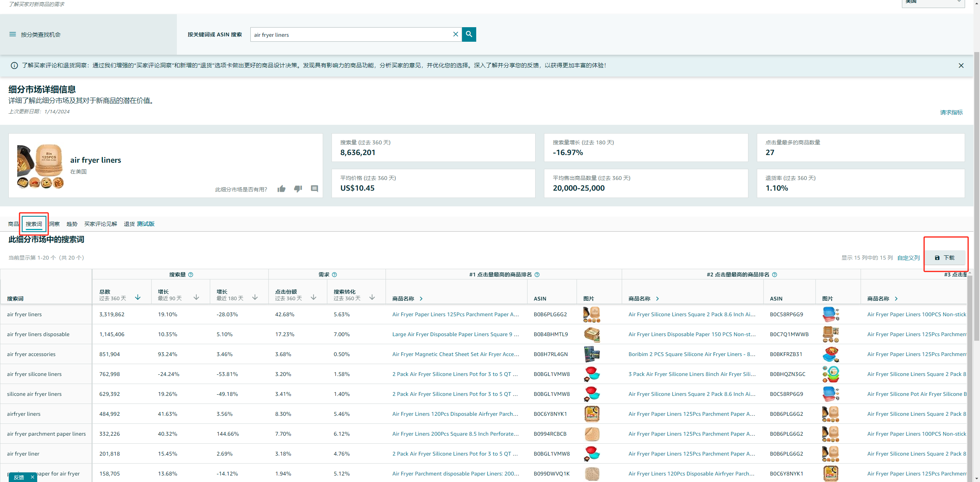Open the 请求指标 link
The width and height of the screenshot is (980, 482).
point(951,112)
